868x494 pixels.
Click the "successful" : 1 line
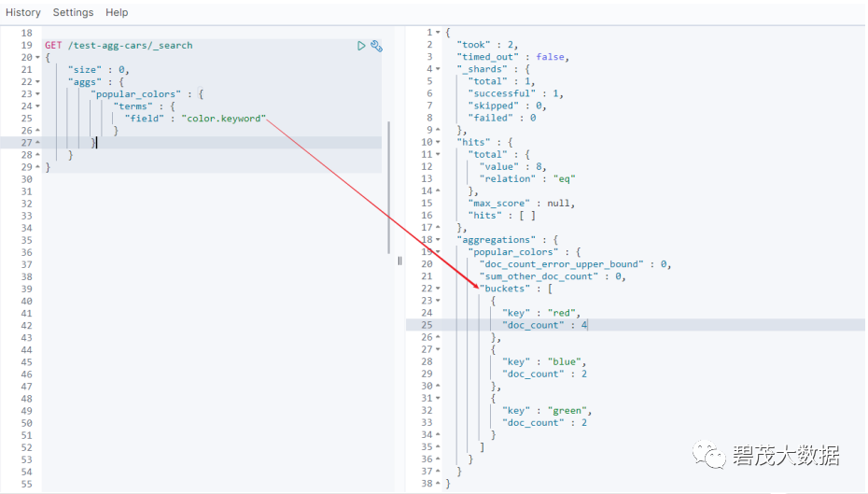[515, 93]
